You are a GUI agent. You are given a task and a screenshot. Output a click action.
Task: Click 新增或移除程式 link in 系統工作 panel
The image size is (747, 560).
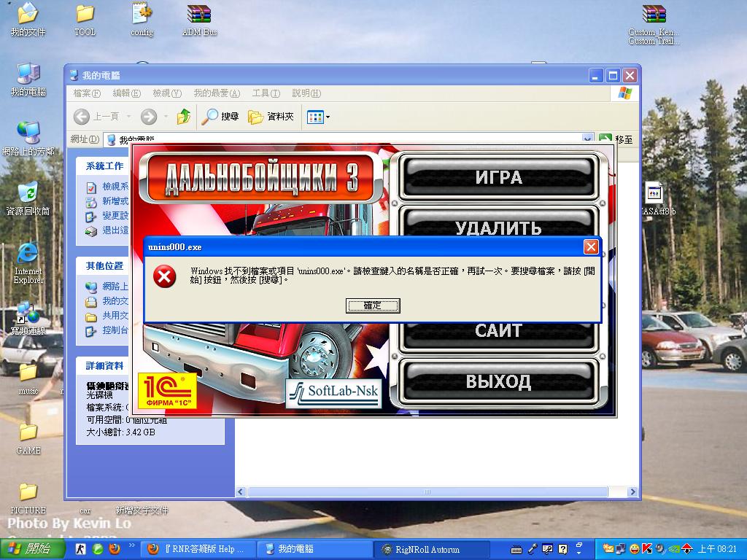point(108,201)
